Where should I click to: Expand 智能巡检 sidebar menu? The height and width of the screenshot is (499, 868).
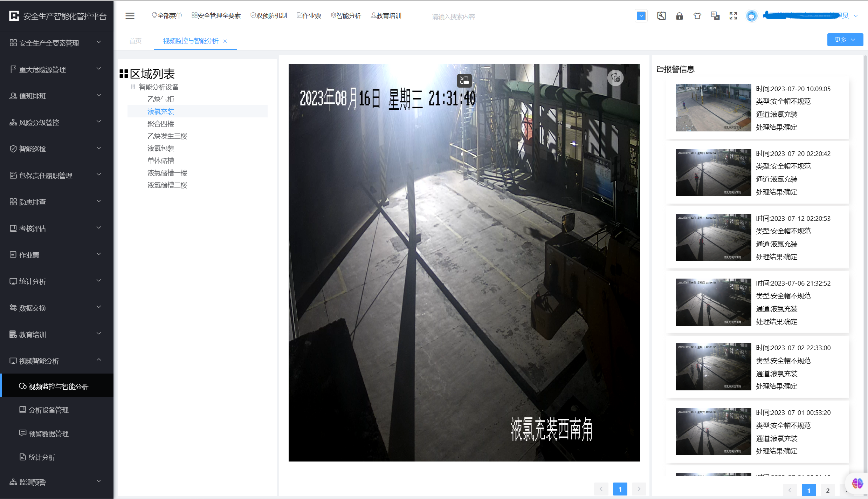[x=57, y=149]
